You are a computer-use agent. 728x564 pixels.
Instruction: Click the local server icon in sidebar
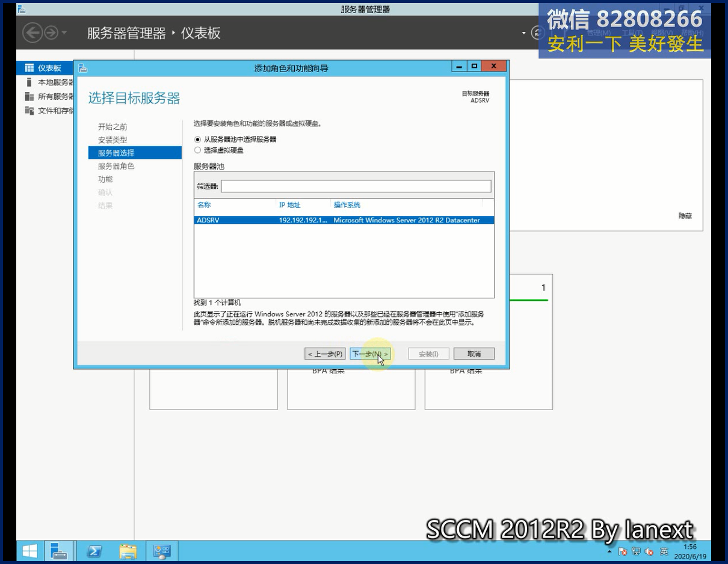coord(29,82)
